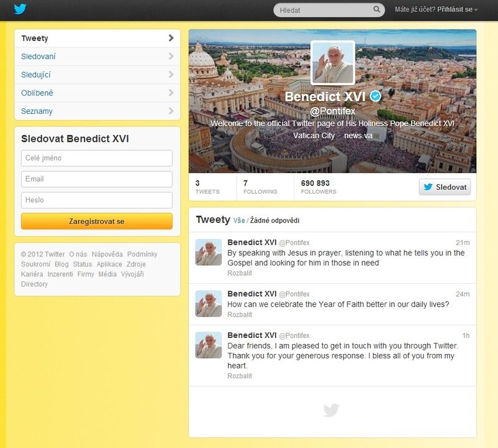Image resolution: width=498 pixels, height=448 pixels.
Task: Open the Vývojáři footer link
Action: [x=132, y=274]
